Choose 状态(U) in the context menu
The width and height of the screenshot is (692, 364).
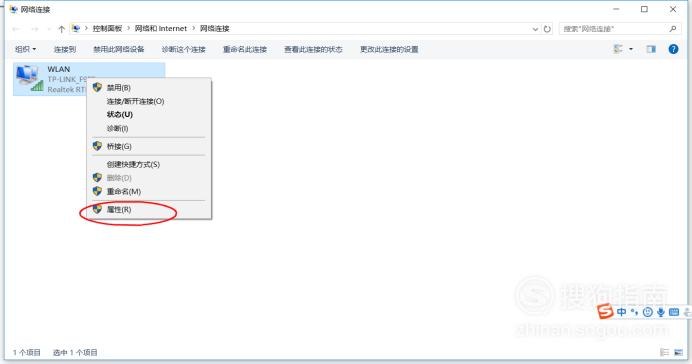point(149,115)
